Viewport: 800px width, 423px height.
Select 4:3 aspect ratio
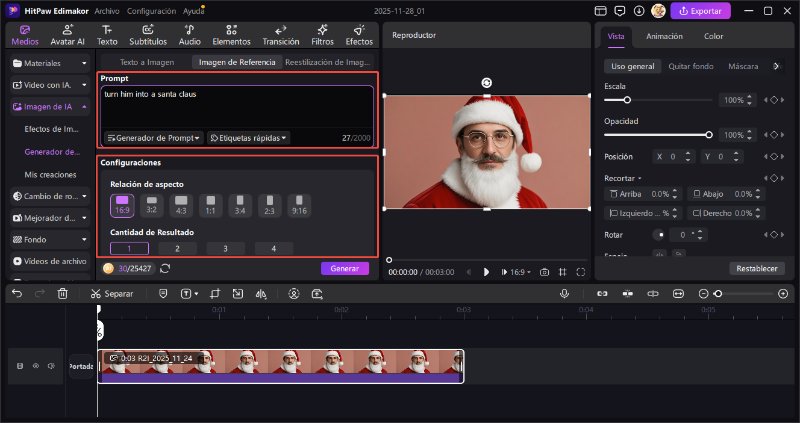point(181,205)
